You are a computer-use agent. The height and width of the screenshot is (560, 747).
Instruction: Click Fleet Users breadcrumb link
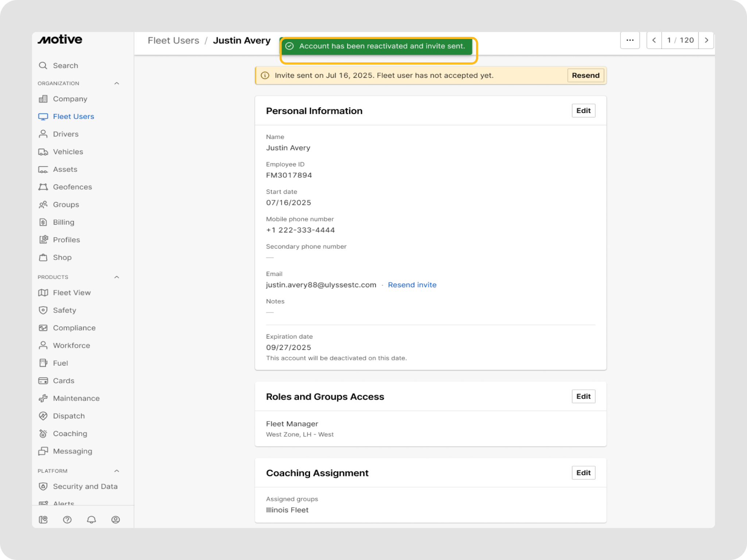click(173, 40)
